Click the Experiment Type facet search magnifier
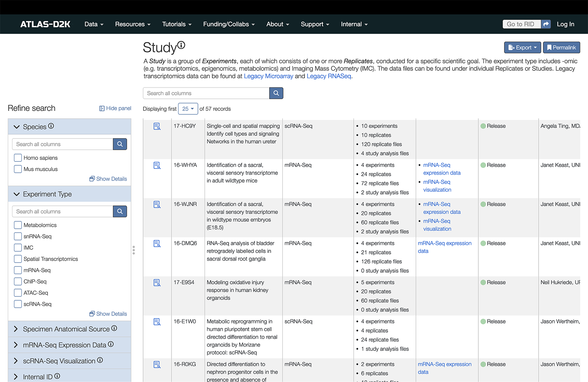Viewport: 588px width, 382px height. coord(120,212)
